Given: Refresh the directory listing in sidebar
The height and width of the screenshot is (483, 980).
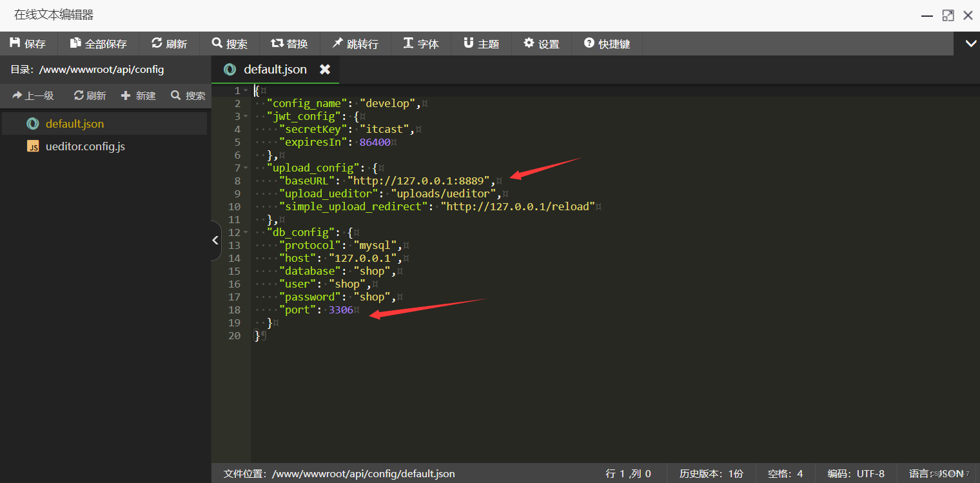Looking at the screenshot, I should click(x=90, y=95).
